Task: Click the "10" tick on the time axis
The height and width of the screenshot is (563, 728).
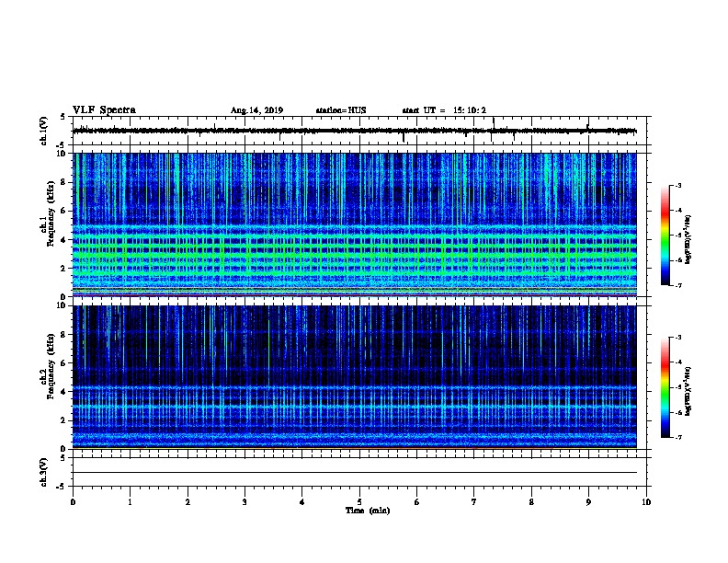Action: (x=646, y=502)
